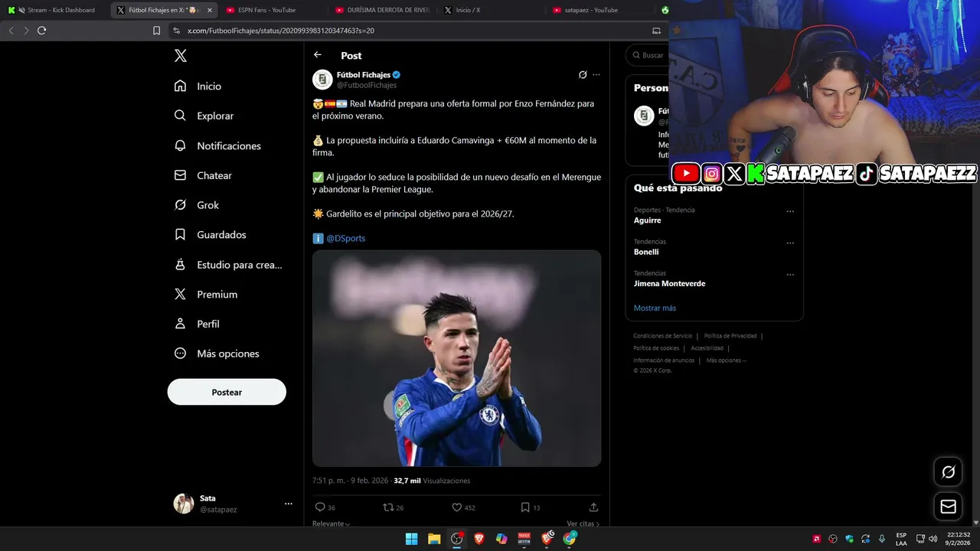
Task: Click Mostrar más under trends
Action: 655,308
